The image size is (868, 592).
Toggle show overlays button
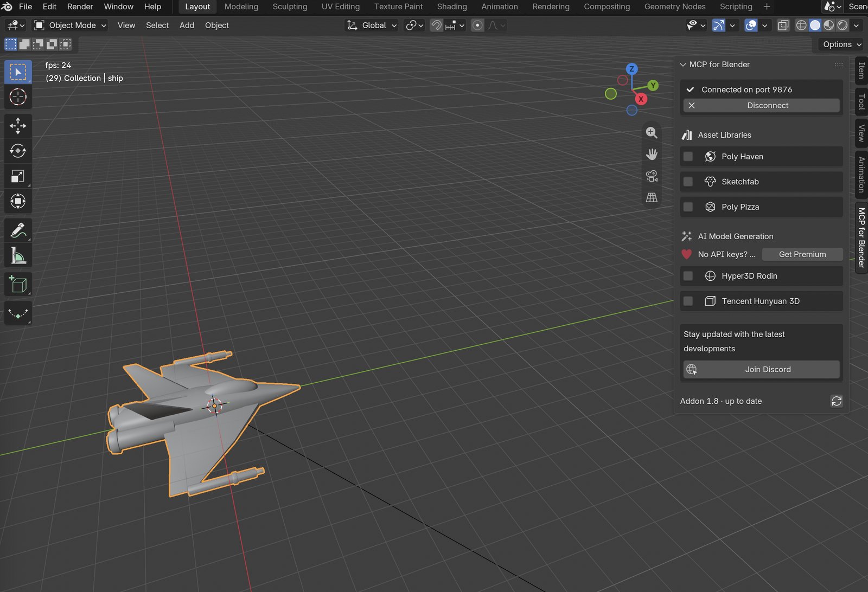[751, 25]
